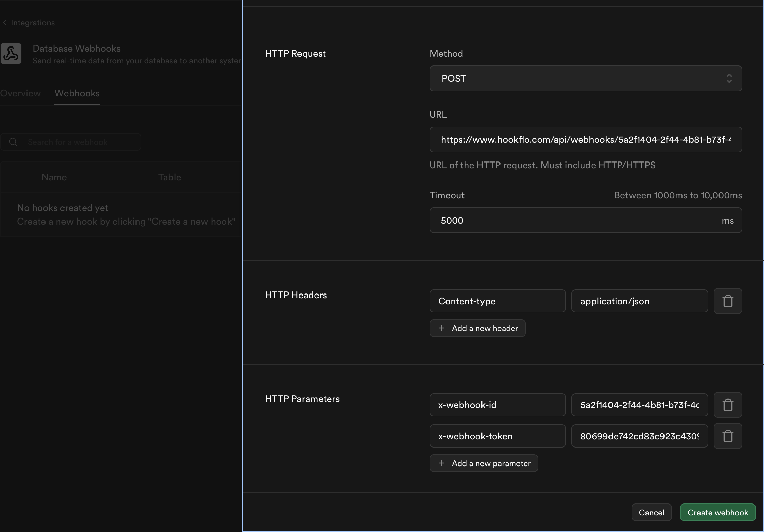Click the Cancel button
Viewport: 764px width, 532px height.
click(651, 512)
